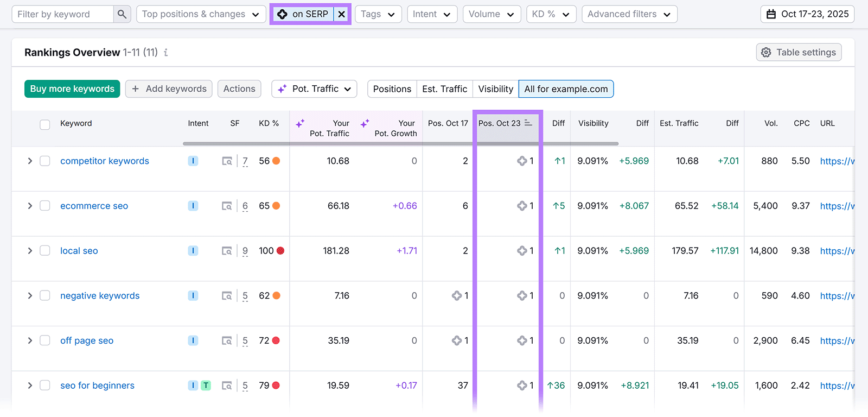
Task: Expand the competitor keywords row
Action: pos(30,161)
